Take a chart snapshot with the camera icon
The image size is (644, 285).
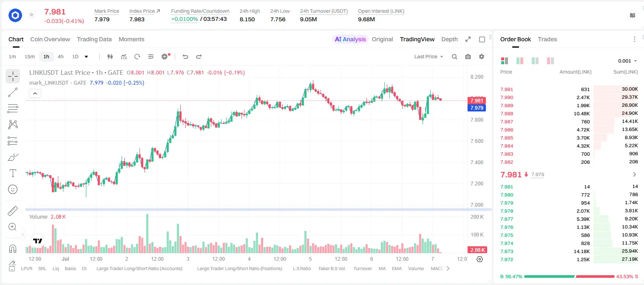tap(468, 57)
